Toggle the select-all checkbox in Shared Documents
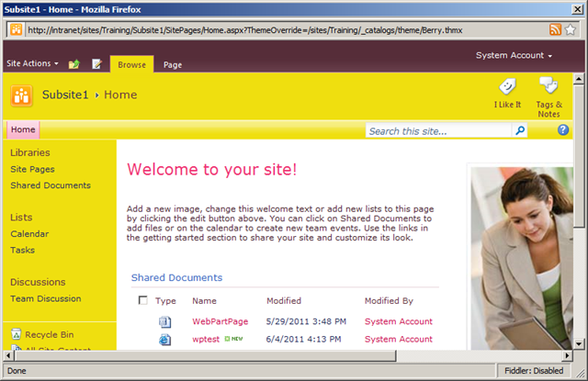 (143, 300)
